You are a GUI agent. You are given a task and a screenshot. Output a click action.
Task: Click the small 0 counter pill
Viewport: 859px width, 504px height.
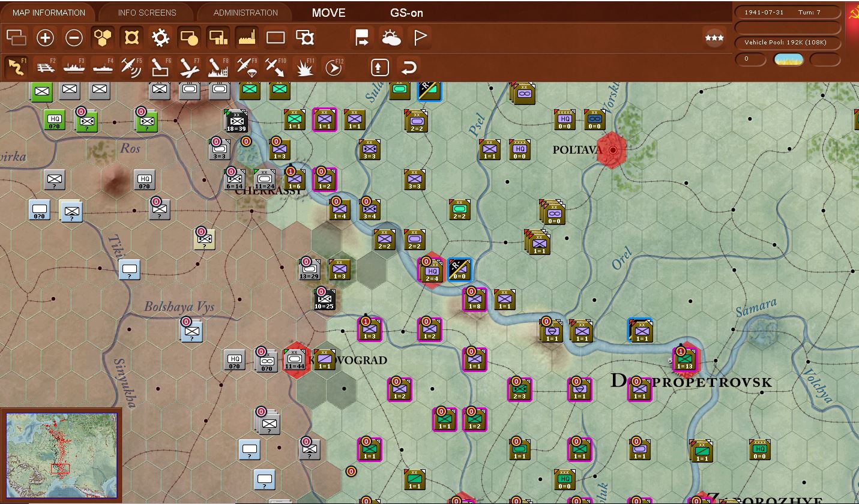pos(750,59)
